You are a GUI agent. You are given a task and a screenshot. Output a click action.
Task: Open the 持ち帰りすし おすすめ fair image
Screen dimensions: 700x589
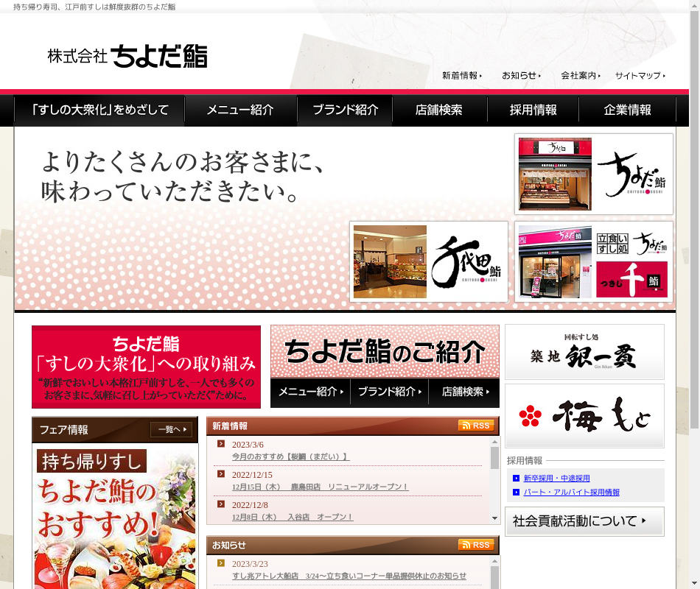point(115,518)
